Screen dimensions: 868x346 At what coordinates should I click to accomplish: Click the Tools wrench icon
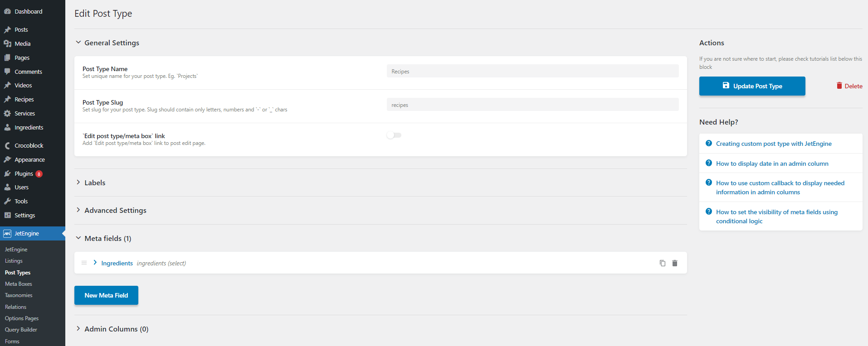pos(7,201)
